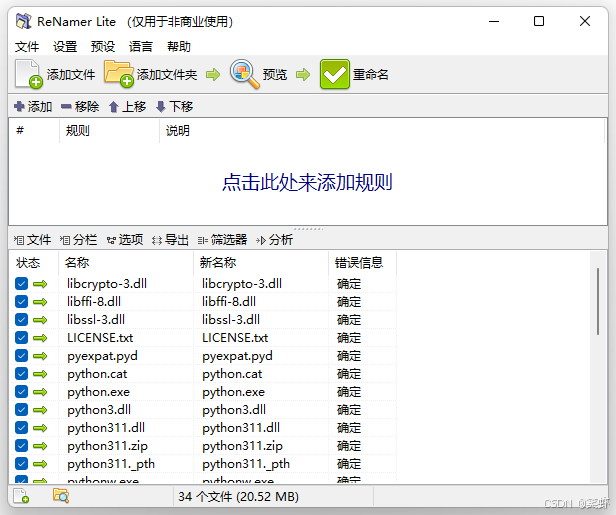Open the 筛选器 filters button
Viewport: 616px width, 515px height.
tap(223, 240)
